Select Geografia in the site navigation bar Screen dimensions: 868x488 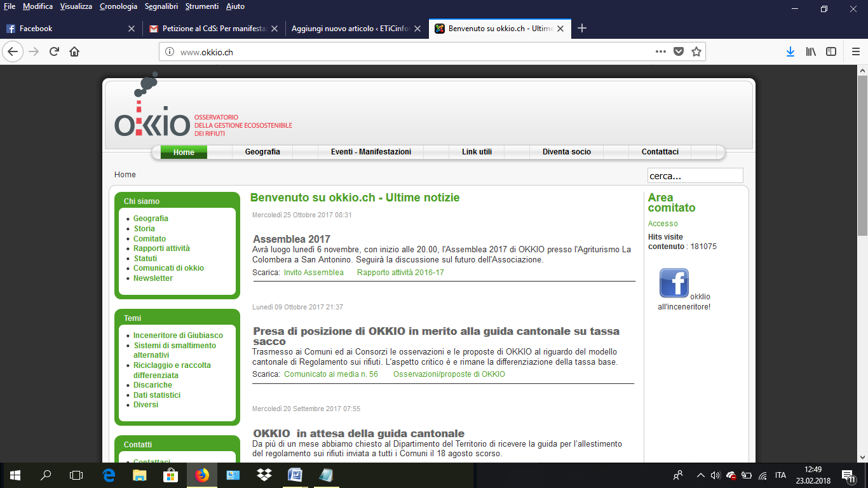coord(262,152)
